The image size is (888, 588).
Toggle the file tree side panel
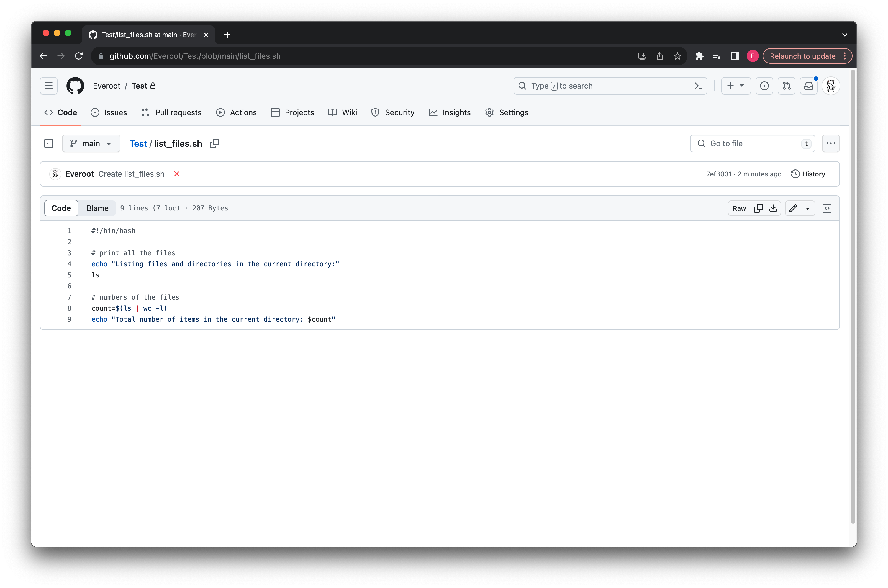(49, 143)
